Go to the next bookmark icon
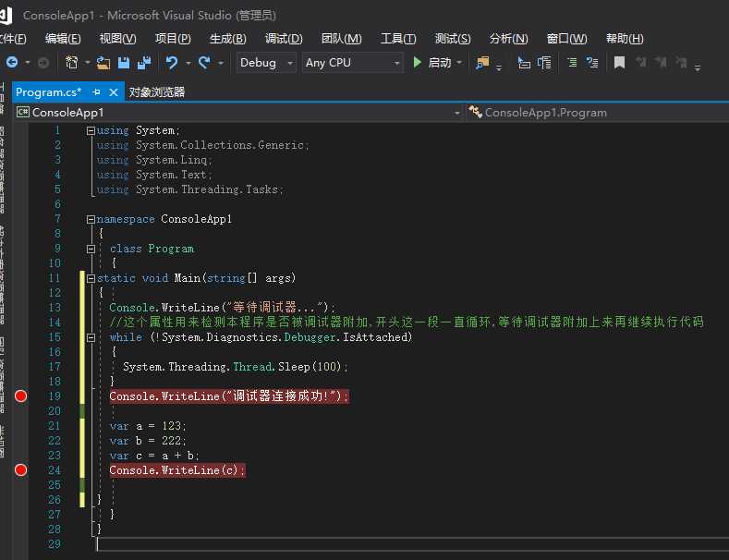Image resolution: width=729 pixels, height=560 pixels. pos(662,62)
